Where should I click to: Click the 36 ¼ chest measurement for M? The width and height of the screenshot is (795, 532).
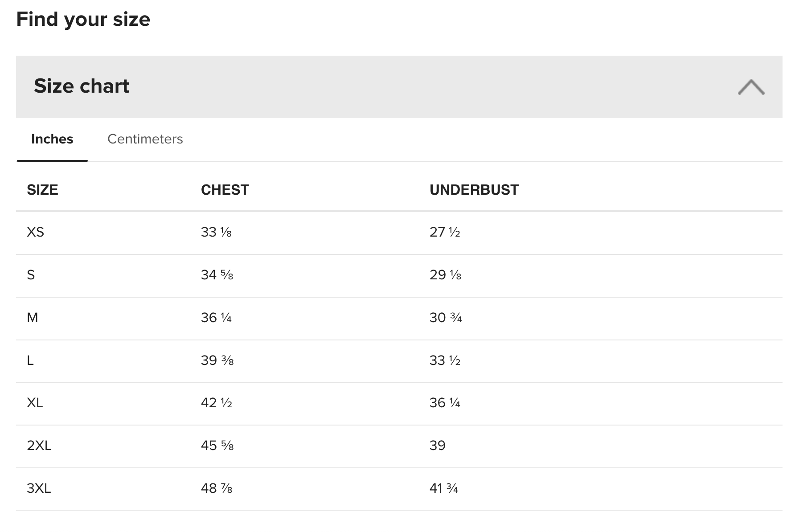[216, 318]
